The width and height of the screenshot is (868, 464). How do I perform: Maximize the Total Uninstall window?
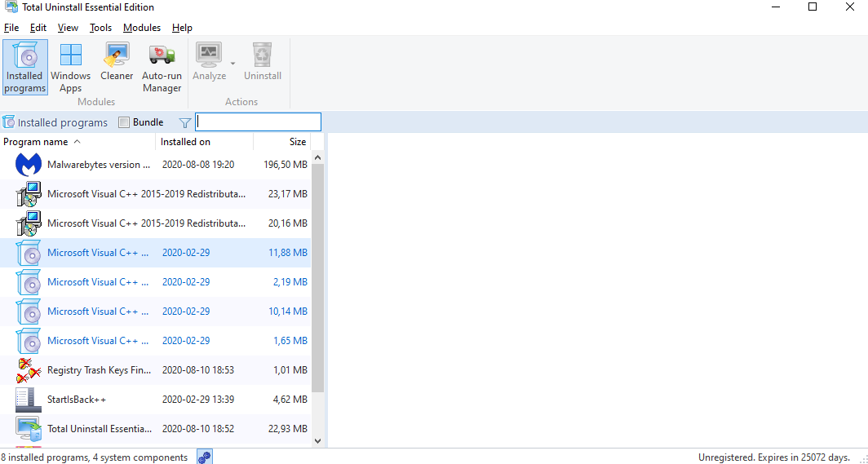click(812, 7)
